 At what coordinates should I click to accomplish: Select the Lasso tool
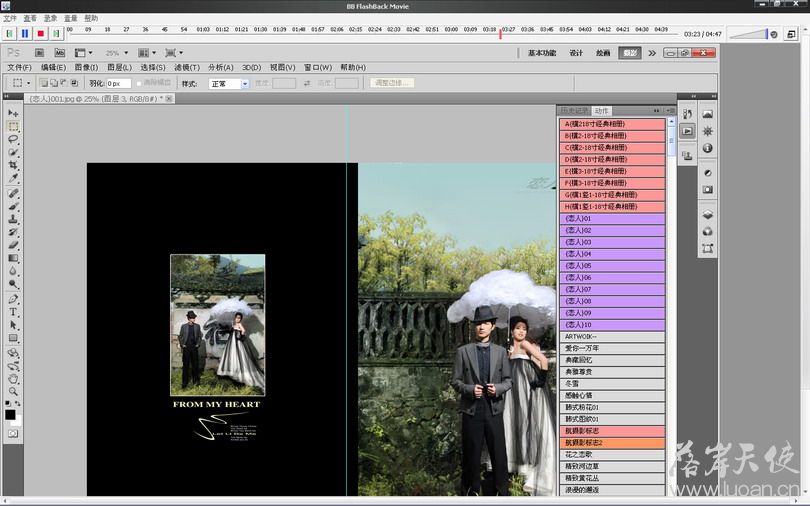(13, 139)
